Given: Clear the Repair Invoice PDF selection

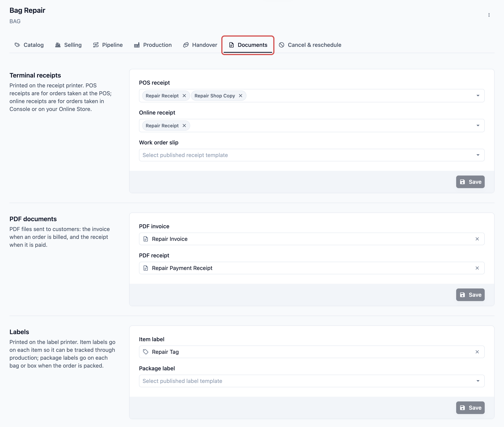Looking at the screenshot, I should click(x=477, y=239).
